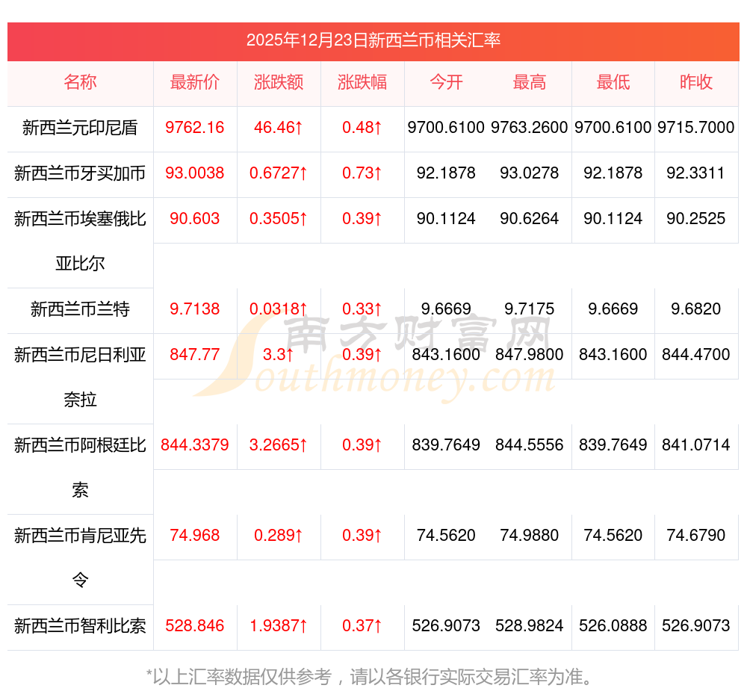Click the high value 93.0278
747x700 pixels.
click(530, 173)
